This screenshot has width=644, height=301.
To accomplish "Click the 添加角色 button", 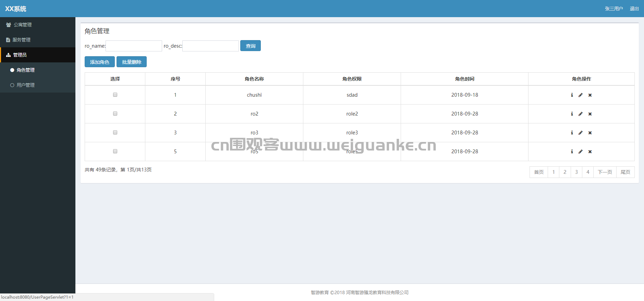I will tap(100, 62).
